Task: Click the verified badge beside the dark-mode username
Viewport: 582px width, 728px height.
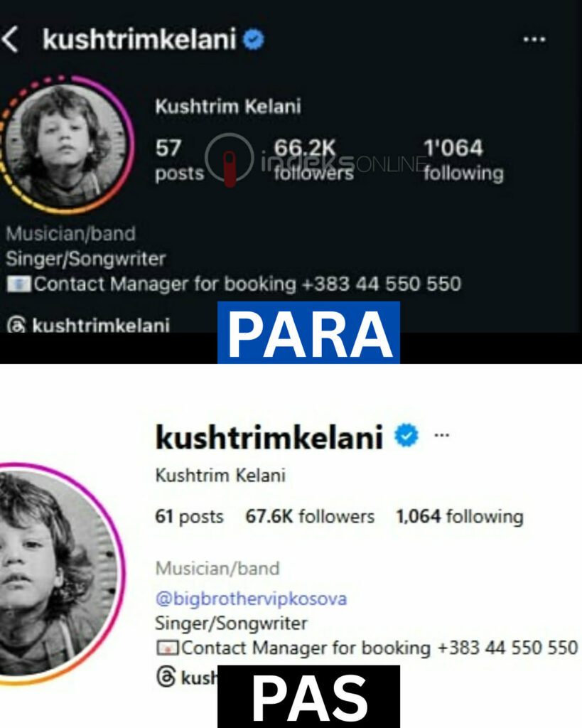Action: tap(254, 39)
